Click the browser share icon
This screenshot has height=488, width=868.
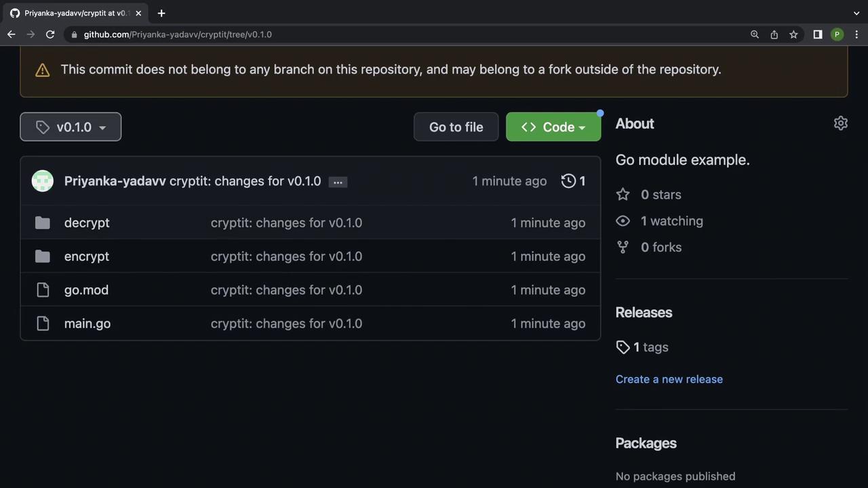(774, 35)
